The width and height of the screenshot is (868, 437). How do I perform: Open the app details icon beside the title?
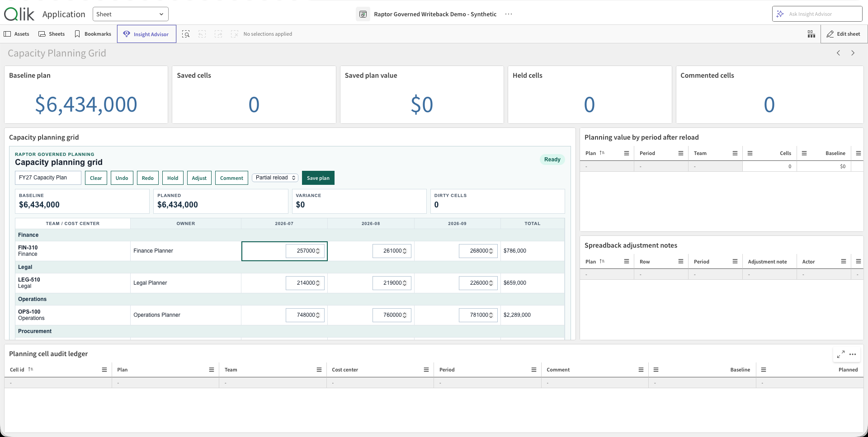tap(363, 14)
